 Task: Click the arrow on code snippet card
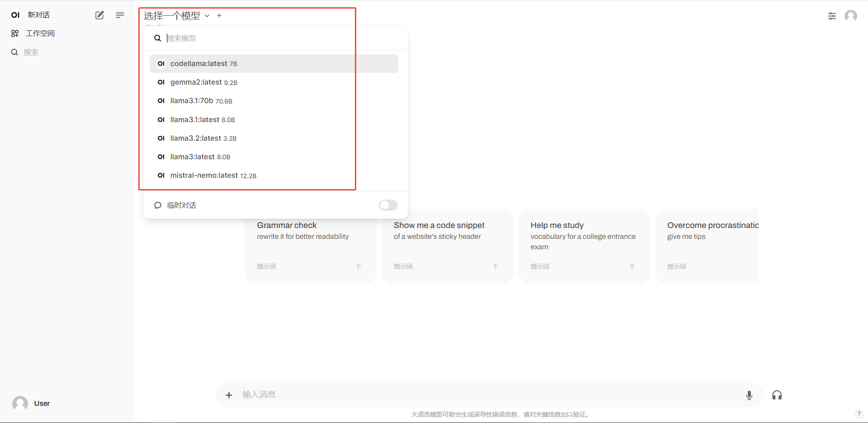(495, 267)
